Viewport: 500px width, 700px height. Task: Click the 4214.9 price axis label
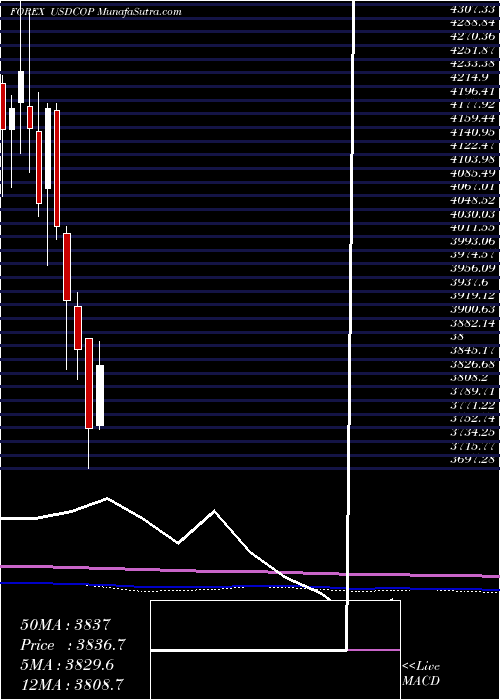(x=469, y=77)
